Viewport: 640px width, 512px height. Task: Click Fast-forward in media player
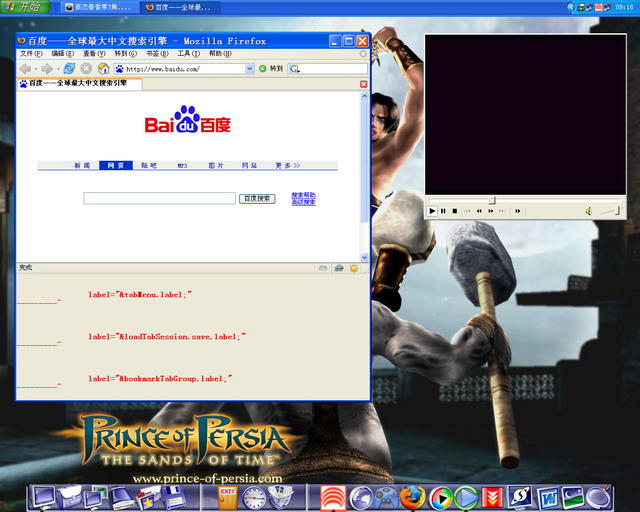[x=491, y=211]
